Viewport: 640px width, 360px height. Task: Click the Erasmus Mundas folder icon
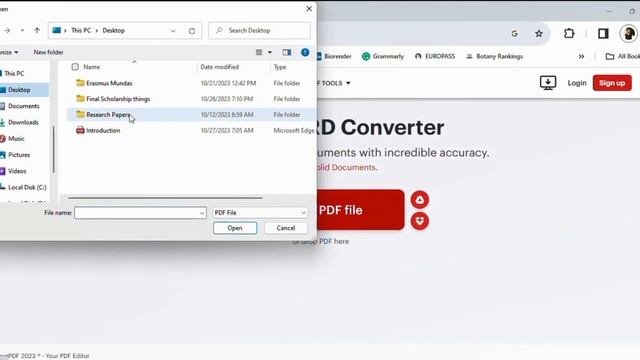click(80, 83)
